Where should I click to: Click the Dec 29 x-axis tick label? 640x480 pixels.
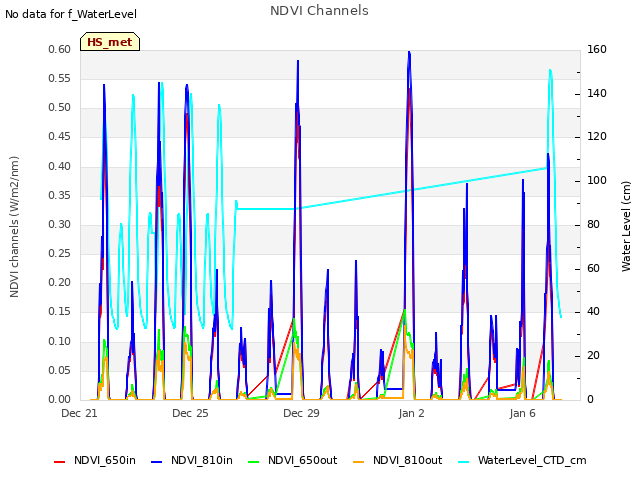coord(301,413)
